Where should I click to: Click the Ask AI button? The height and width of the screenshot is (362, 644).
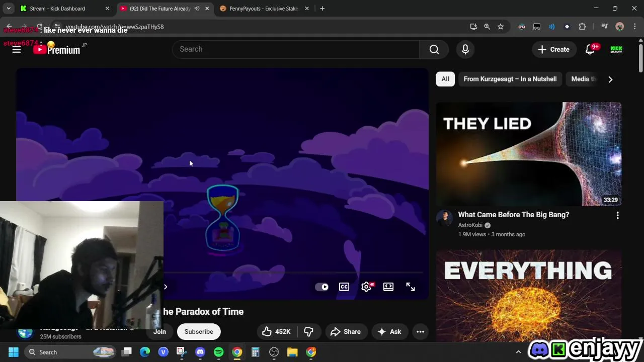[389, 331]
